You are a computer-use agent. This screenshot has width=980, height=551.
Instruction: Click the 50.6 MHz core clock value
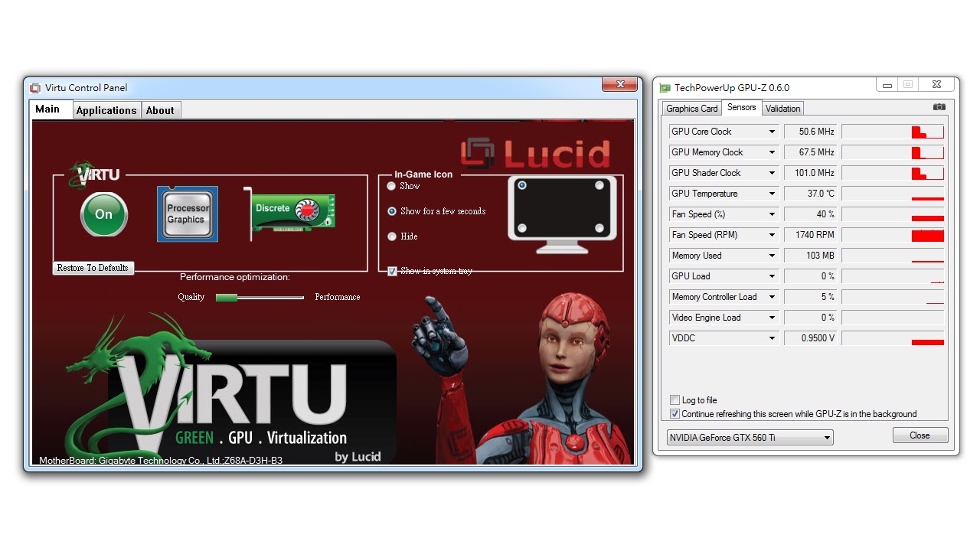coord(810,132)
